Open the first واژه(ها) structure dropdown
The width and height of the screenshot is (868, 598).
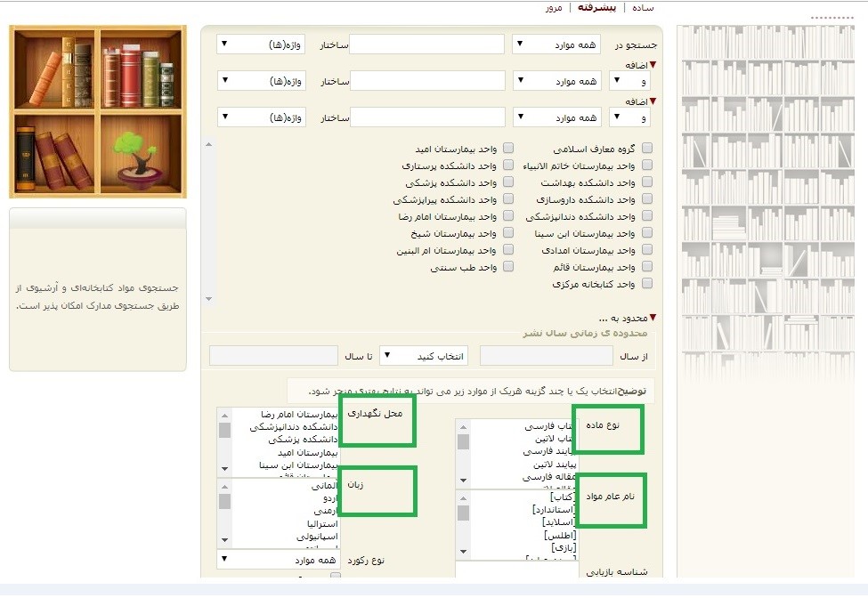[x=261, y=44]
